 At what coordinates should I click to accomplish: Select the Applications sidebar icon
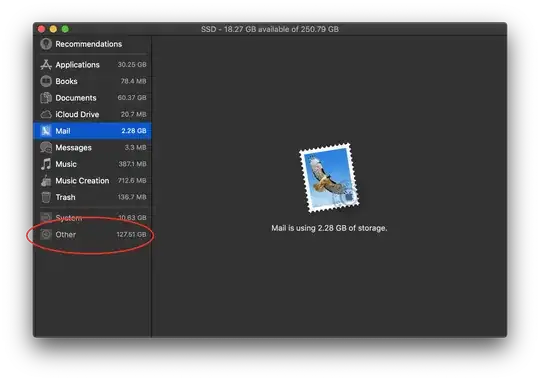[46, 64]
